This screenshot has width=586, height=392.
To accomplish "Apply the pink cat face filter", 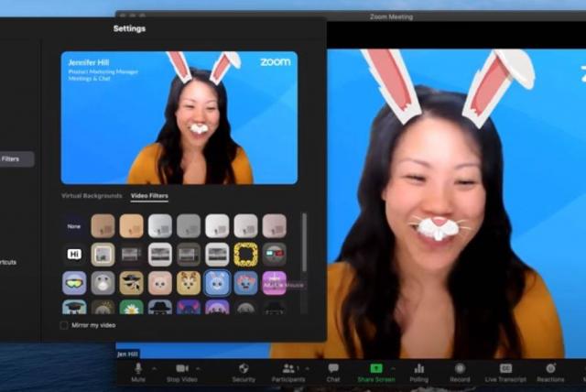I will point(160,283).
